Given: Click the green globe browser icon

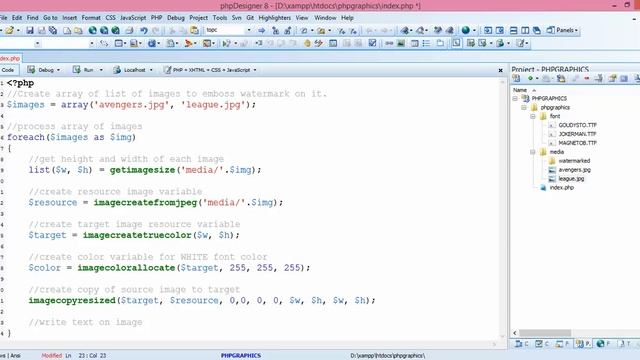Looking at the screenshot, I should [x=465, y=31].
